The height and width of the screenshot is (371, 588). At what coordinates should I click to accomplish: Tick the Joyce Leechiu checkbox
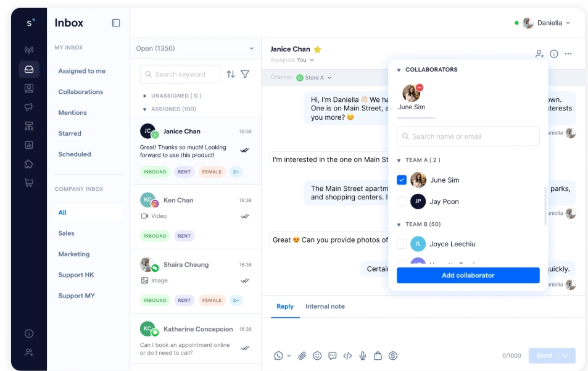[x=402, y=244]
